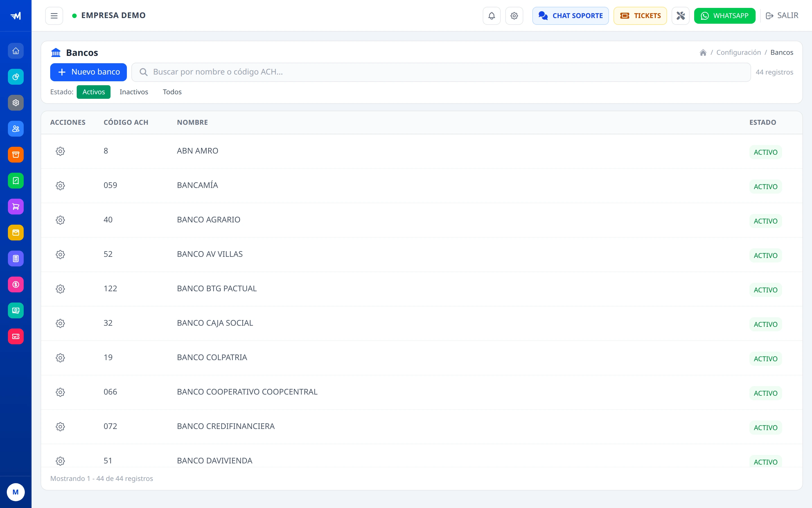
Task: Open the notifications bell
Action: pos(491,16)
